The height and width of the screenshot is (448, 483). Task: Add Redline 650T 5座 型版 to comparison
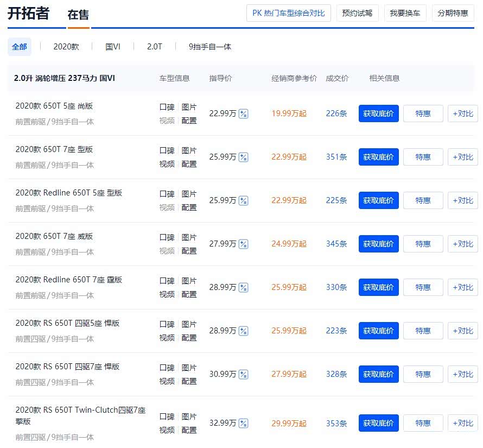click(x=463, y=200)
